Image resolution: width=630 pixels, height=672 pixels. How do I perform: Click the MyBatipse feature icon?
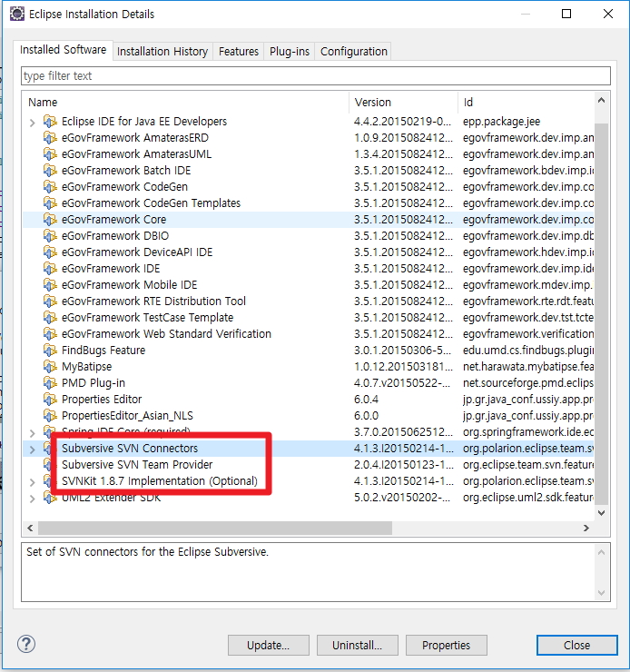coord(50,367)
